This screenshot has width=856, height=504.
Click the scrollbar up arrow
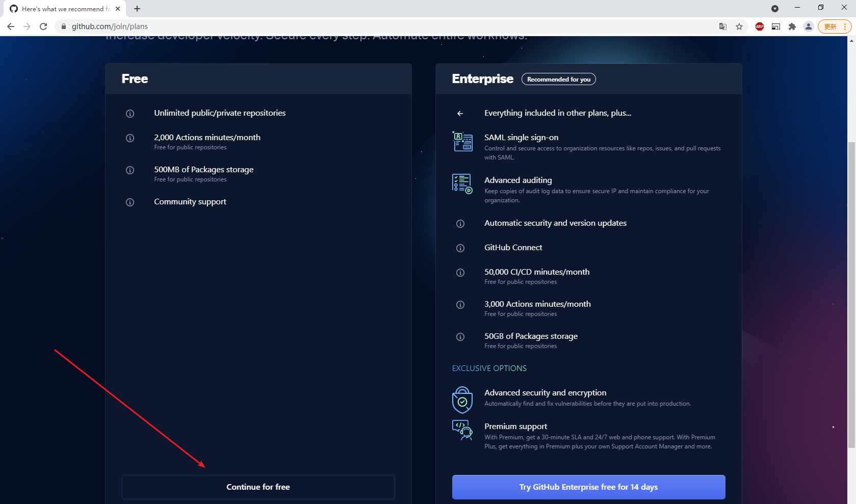[x=851, y=41]
